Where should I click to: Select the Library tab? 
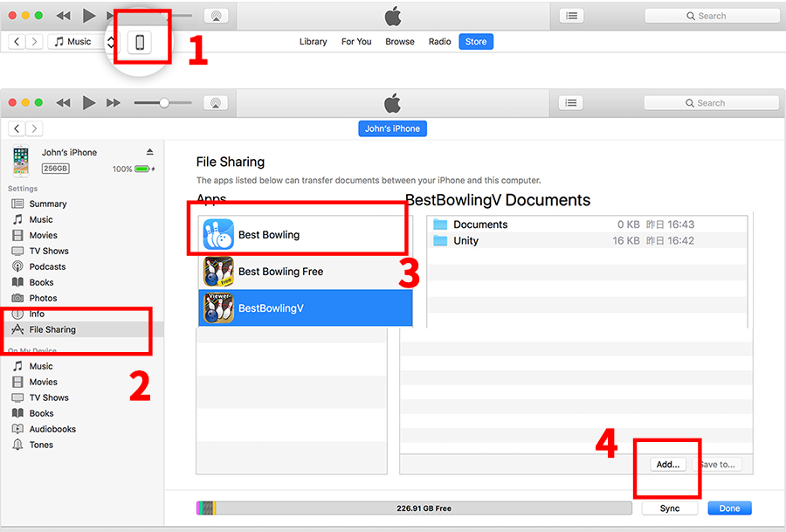pyautogui.click(x=313, y=42)
